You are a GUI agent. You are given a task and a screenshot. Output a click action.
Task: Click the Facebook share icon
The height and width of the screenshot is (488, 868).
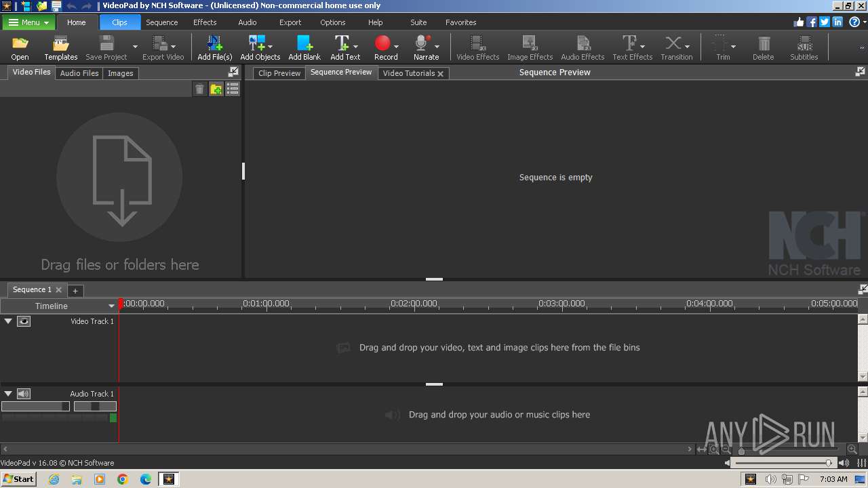click(x=812, y=22)
